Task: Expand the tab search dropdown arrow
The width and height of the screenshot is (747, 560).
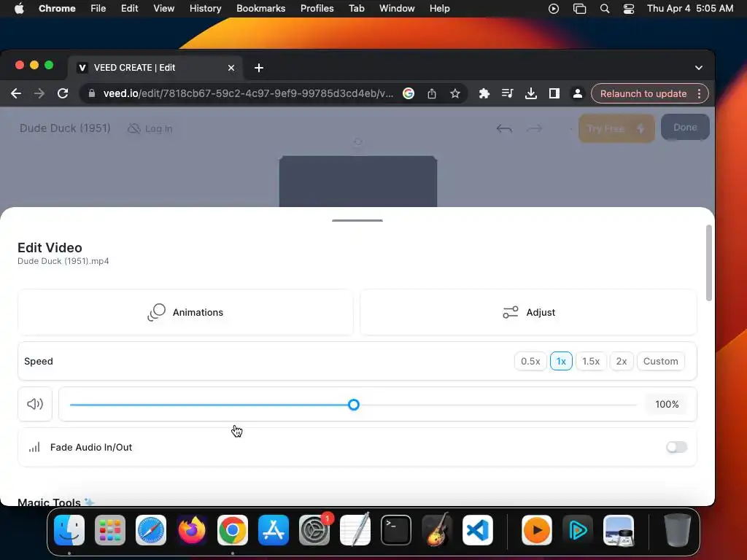Action: pyautogui.click(x=698, y=68)
